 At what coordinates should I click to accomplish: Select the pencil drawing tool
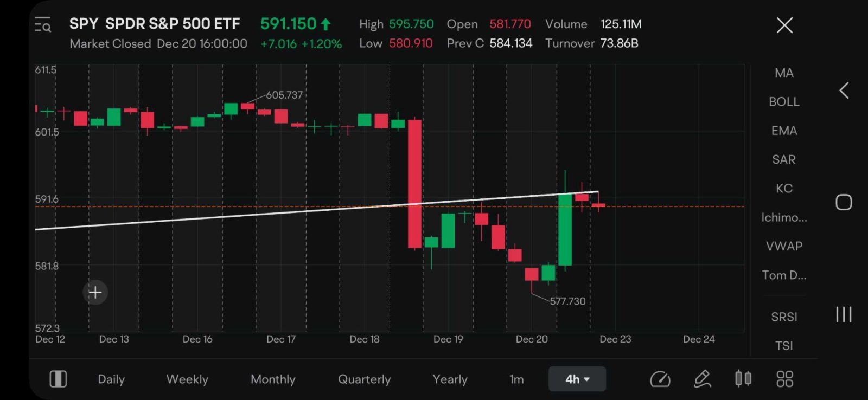tap(703, 379)
